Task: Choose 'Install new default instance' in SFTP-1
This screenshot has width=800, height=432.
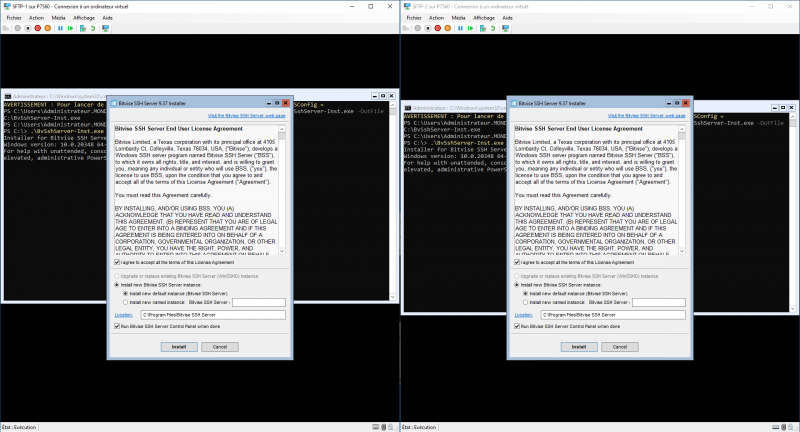Action: [126, 294]
